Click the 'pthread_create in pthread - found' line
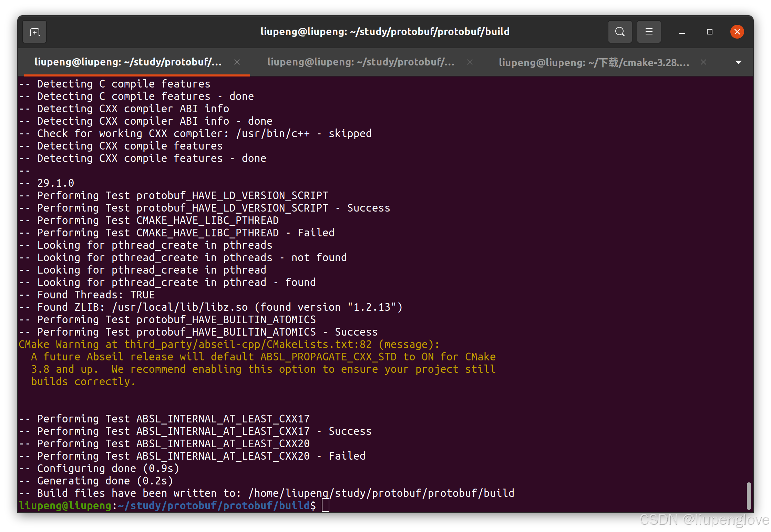The width and height of the screenshot is (771, 532). point(167,282)
